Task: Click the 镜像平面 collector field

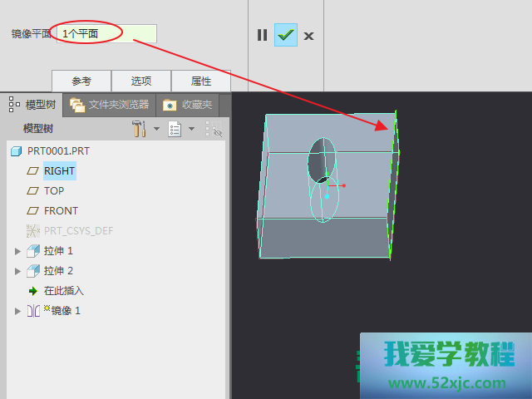Action: point(106,34)
